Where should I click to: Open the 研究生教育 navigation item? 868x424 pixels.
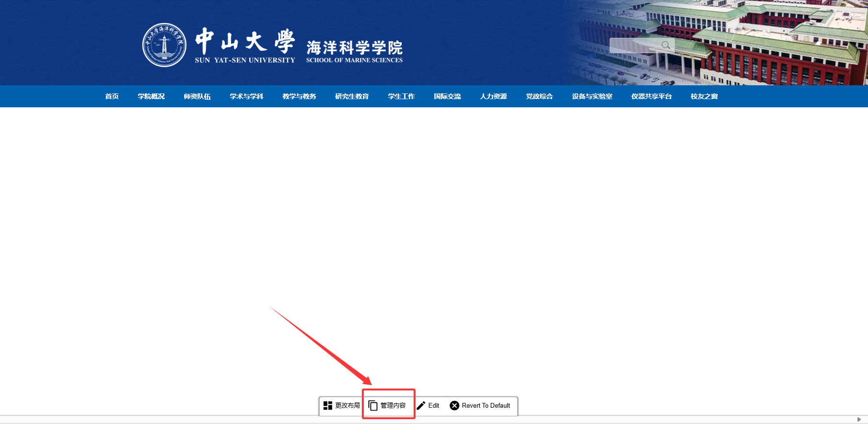(x=352, y=96)
